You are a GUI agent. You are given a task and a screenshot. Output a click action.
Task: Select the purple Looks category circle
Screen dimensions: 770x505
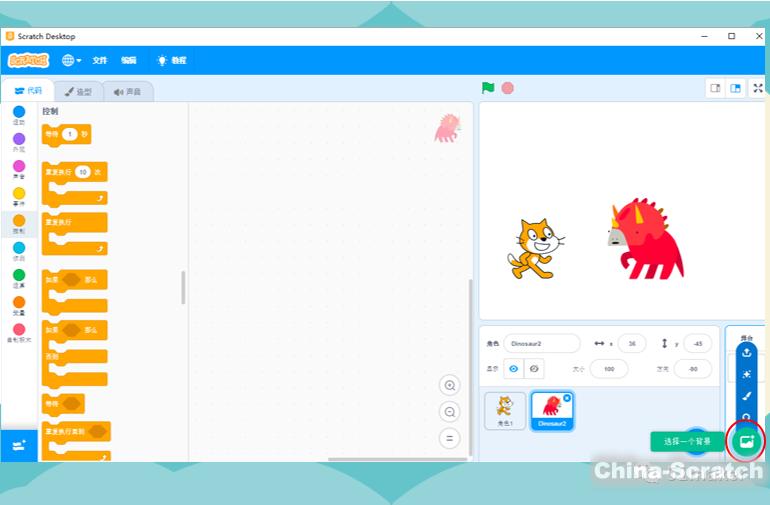click(19, 140)
